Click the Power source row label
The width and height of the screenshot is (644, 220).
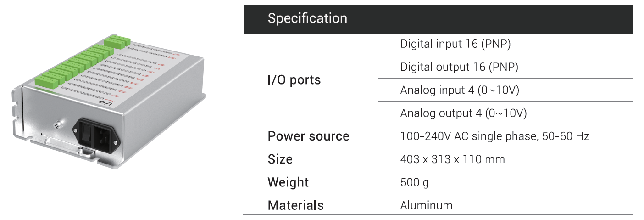[x=308, y=136]
